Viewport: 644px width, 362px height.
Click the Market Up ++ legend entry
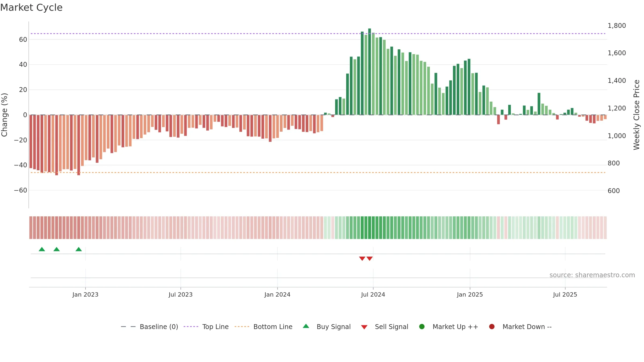coord(448,327)
